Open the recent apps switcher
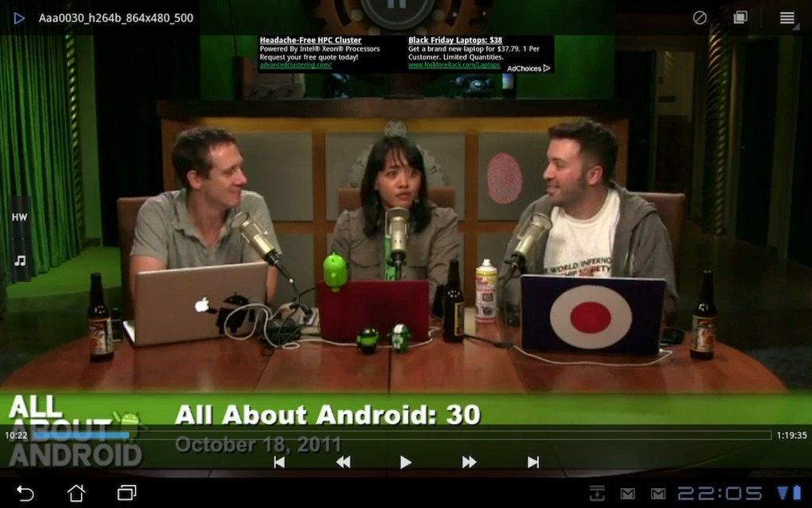 click(127, 493)
